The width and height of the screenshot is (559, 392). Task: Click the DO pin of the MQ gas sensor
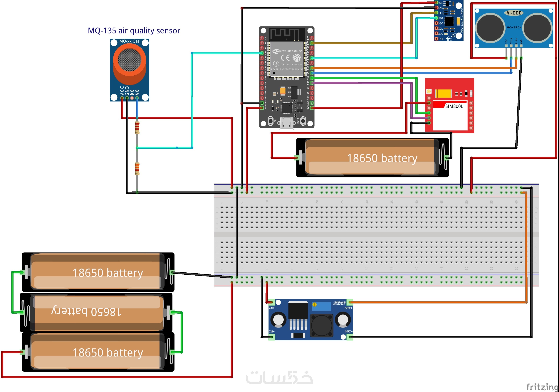point(132,98)
